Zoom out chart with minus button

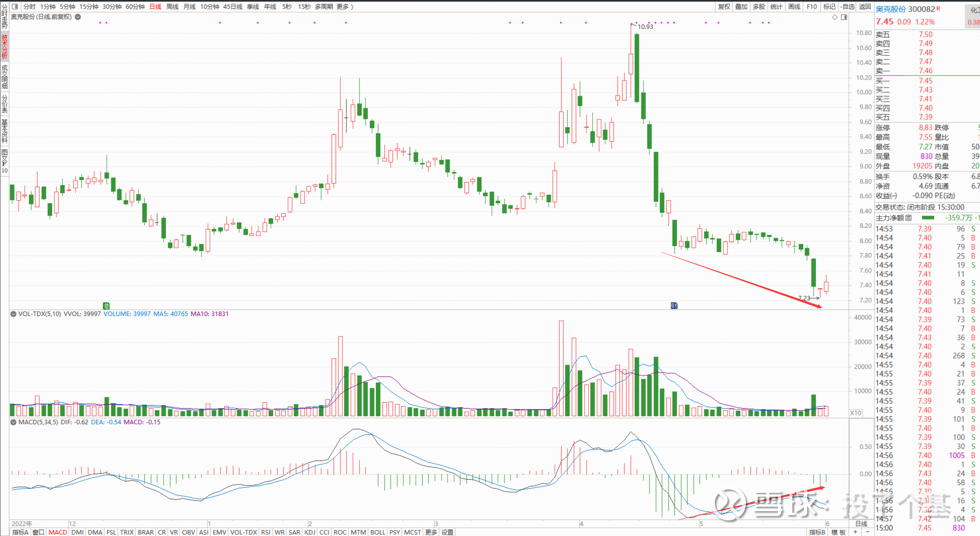[868, 532]
